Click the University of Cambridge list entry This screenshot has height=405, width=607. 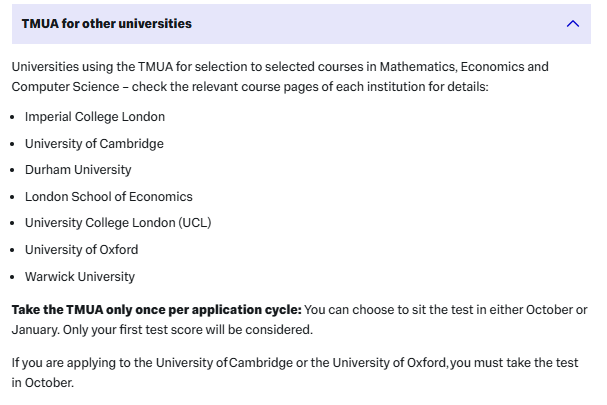(x=94, y=143)
